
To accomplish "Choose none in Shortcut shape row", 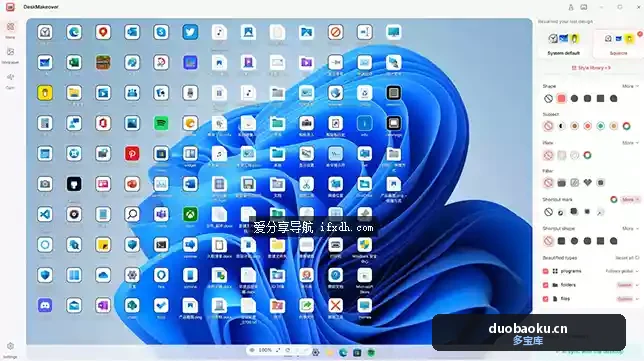I will tap(548, 241).
